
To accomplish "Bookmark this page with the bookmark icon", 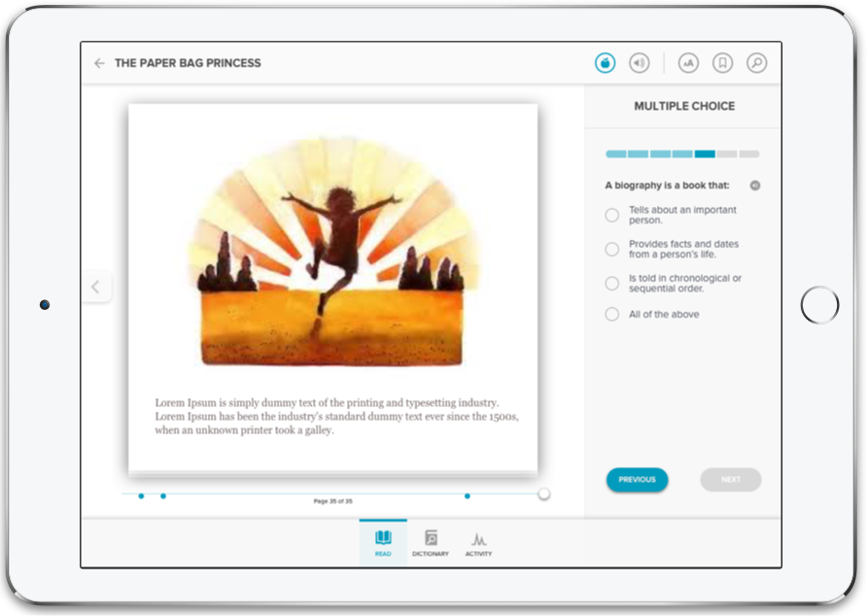I will point(722,63).
